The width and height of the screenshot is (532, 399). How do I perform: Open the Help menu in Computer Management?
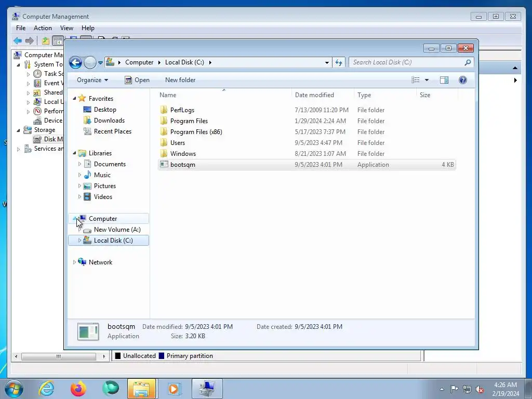click(88, 28)
